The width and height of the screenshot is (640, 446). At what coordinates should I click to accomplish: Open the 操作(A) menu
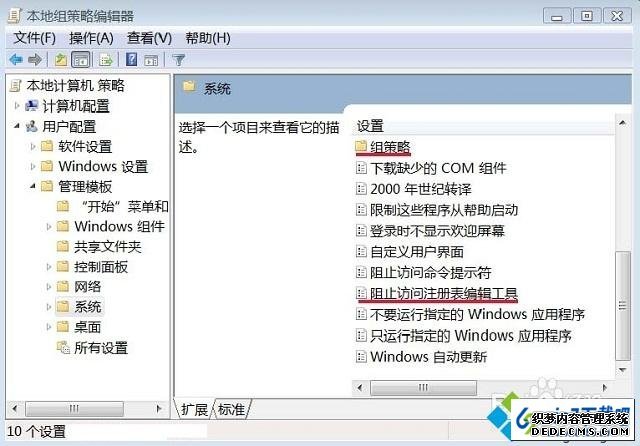pos(91,38)
